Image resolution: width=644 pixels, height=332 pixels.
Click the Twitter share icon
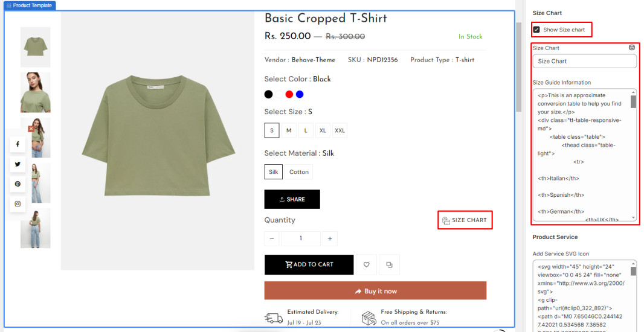[x=18, y=164]
